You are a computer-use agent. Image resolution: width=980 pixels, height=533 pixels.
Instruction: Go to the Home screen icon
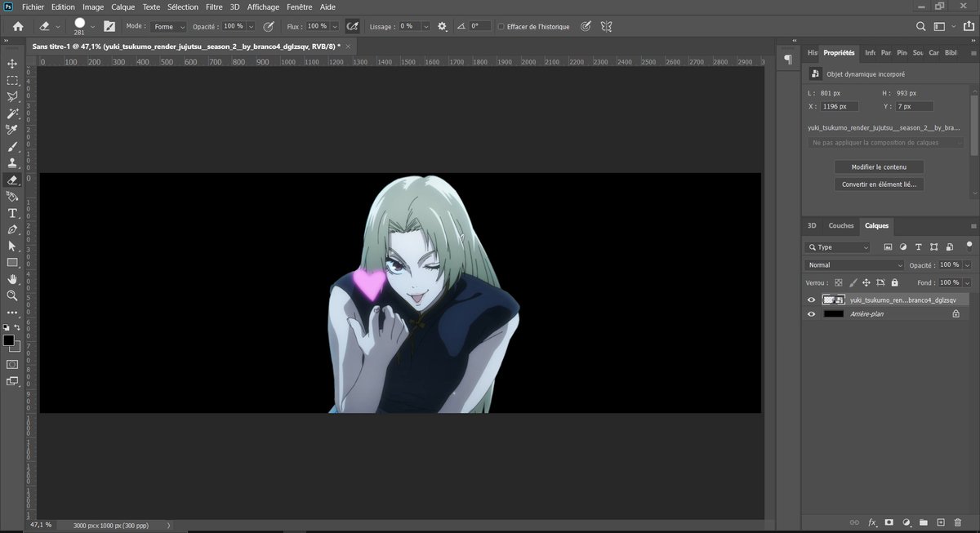(x=18, y=26)
